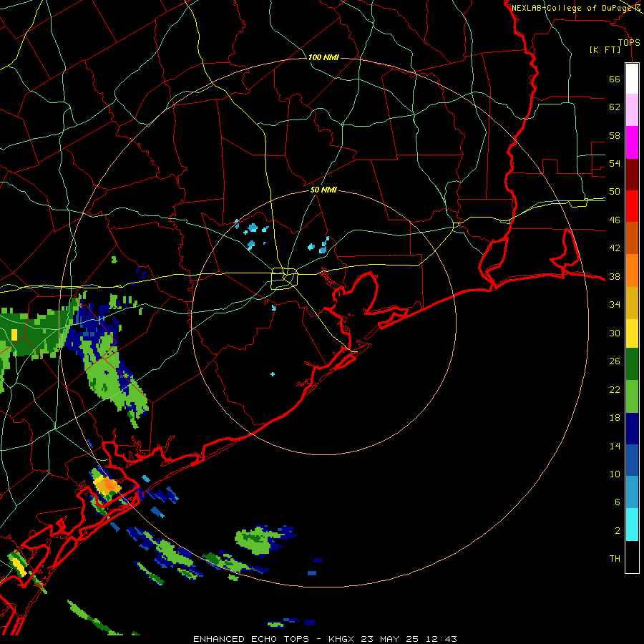Click the 38 value on the legend
The width and height of the screenshot is (644, 644).
tap(615, 276)
